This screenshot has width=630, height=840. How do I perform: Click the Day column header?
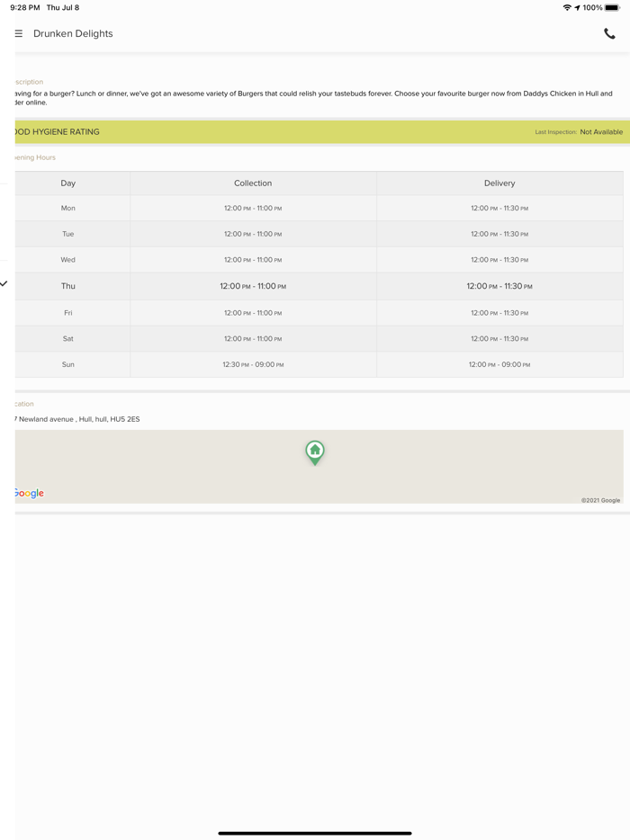pos(68,183)
